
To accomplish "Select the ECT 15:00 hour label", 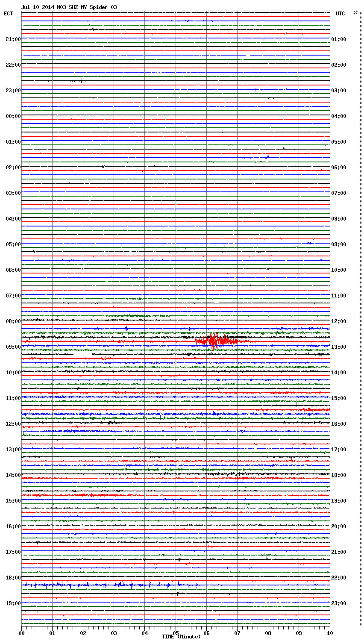I will tap(13, 501).
